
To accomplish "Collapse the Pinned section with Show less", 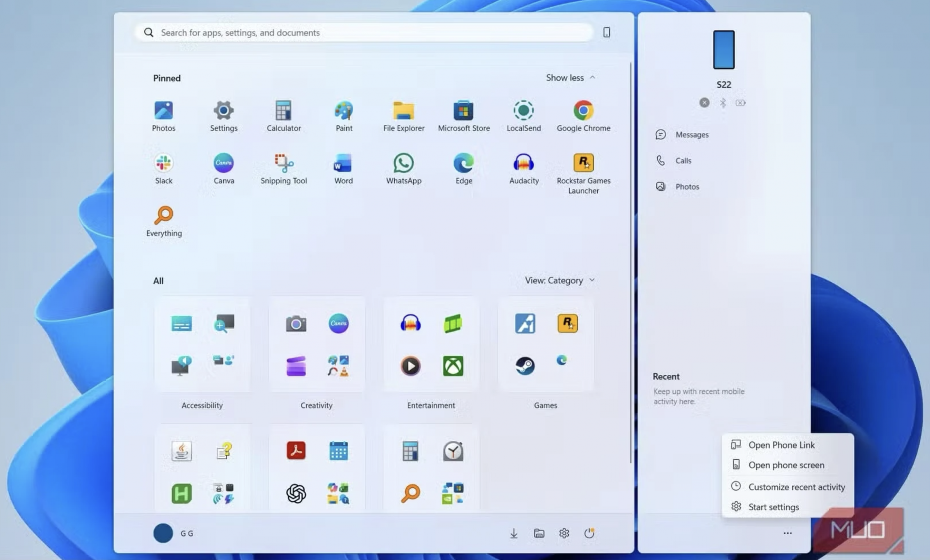I will point(570,78).
